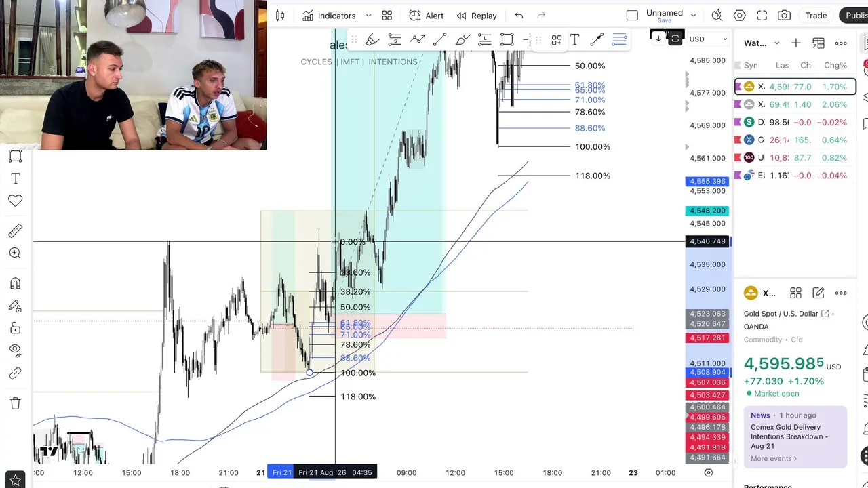The height and width of the screenshot is (488, 868).
Task: Open the Trade panel
Action: [x=816, y=16]
